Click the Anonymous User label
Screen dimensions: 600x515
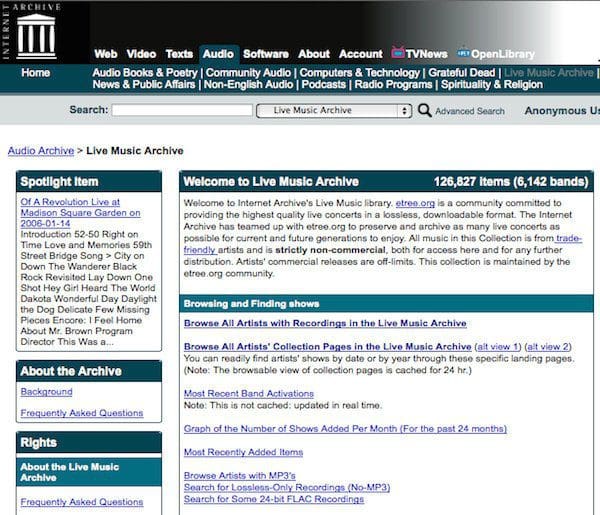(x=562, y=111)
